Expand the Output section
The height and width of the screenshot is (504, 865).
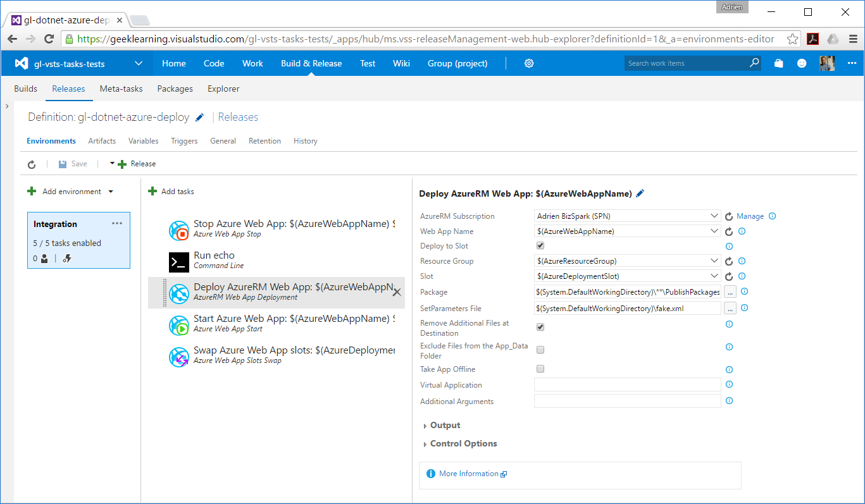click(442, 426)
